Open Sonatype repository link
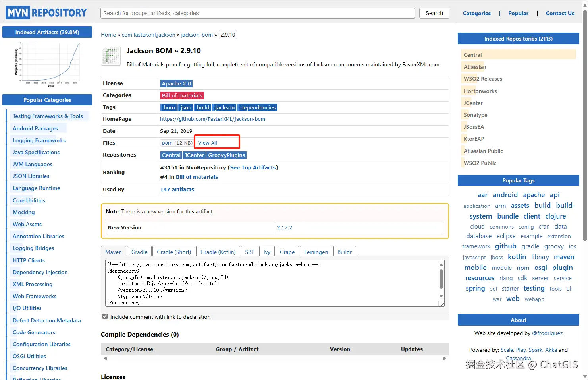The height and width of the screenshot is (380, 588). click(475, 115)
